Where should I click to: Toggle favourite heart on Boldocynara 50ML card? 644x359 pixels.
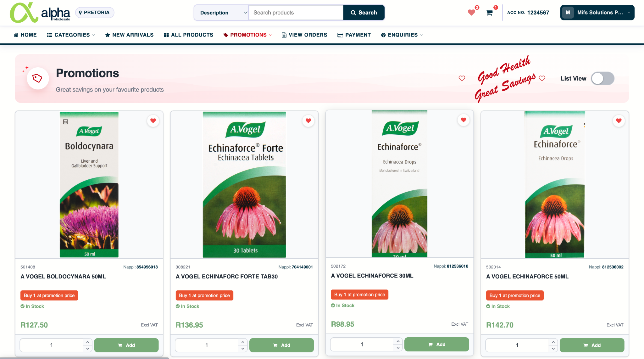pos(153,121)
